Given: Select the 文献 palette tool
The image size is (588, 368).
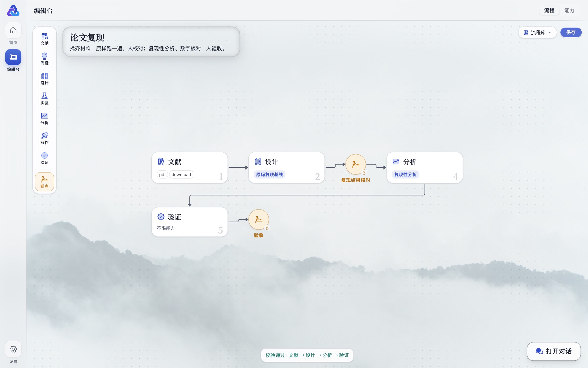Looking at the screenshot, I should tap(44, 39).
